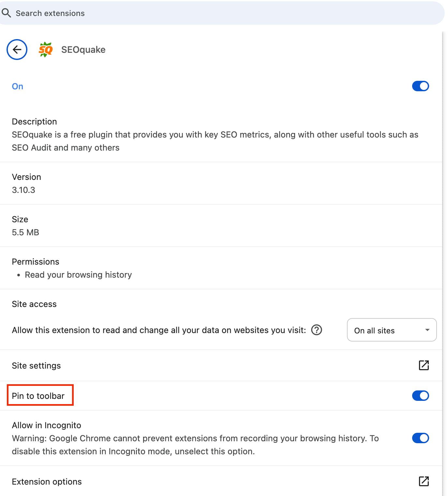Click the Permissions heading
The height and width of the screenshot is (496, 448).
36,262
